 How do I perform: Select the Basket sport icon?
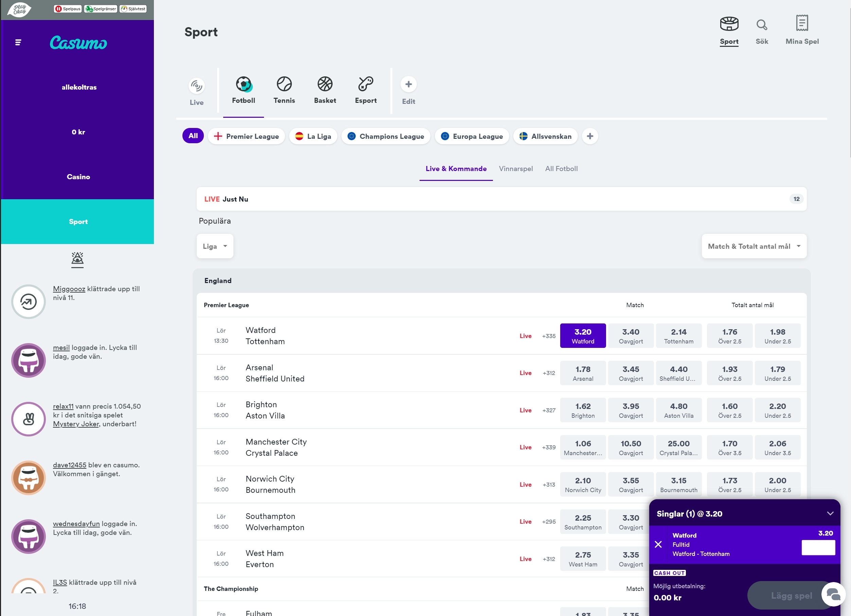[x=324, y=85]
